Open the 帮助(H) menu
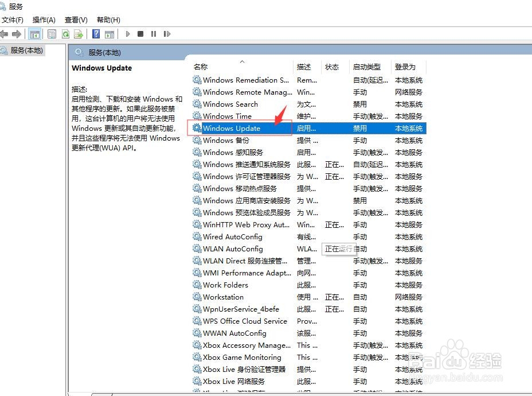Image resolution: width=532 pixels, height=396 pixels. pyautogui.click(x=108, y=19)
